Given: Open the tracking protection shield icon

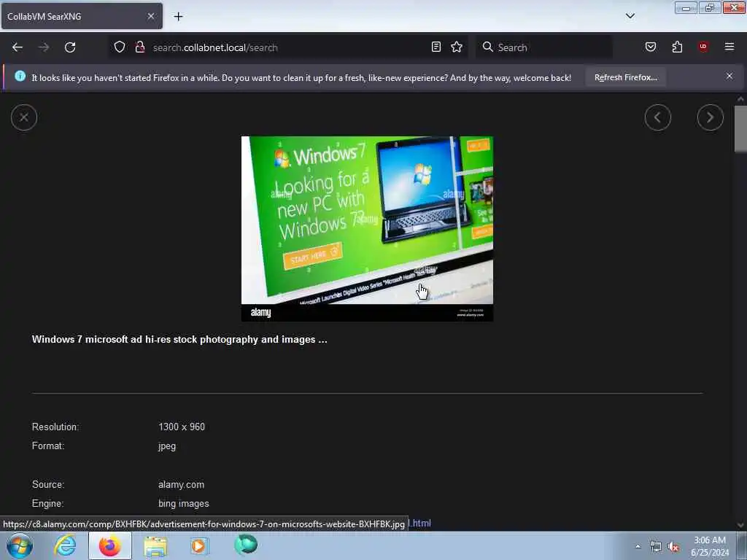Looking at the screenshot, I should pyautogui.click(x=120, y=47).
